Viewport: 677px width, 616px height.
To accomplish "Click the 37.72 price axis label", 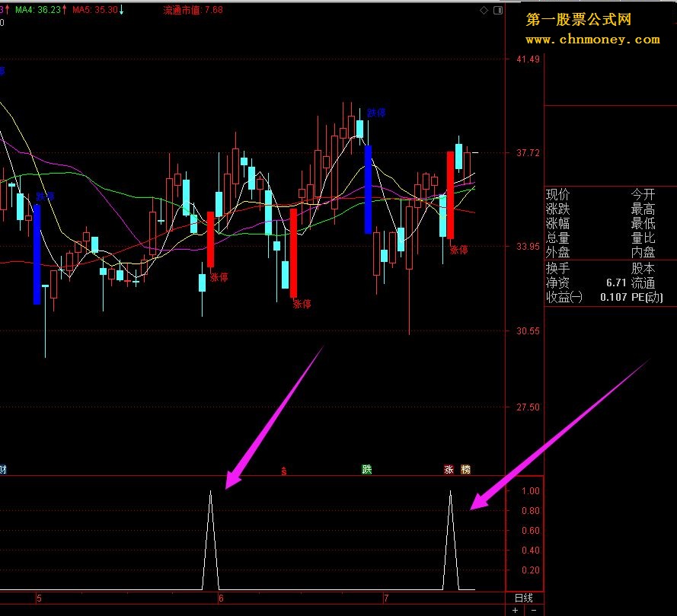I will point(528,153).
